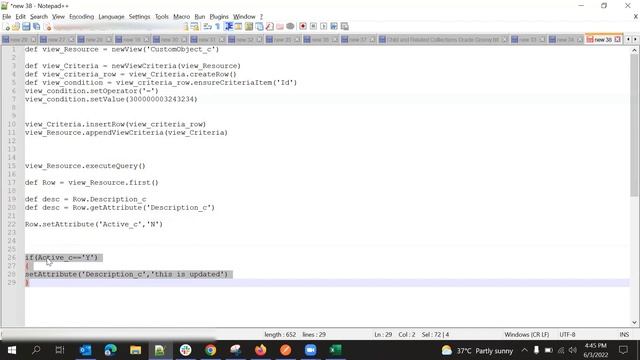
Task: Open the Encoding menu
Action: pyautogui.click(x=82, y=17)
